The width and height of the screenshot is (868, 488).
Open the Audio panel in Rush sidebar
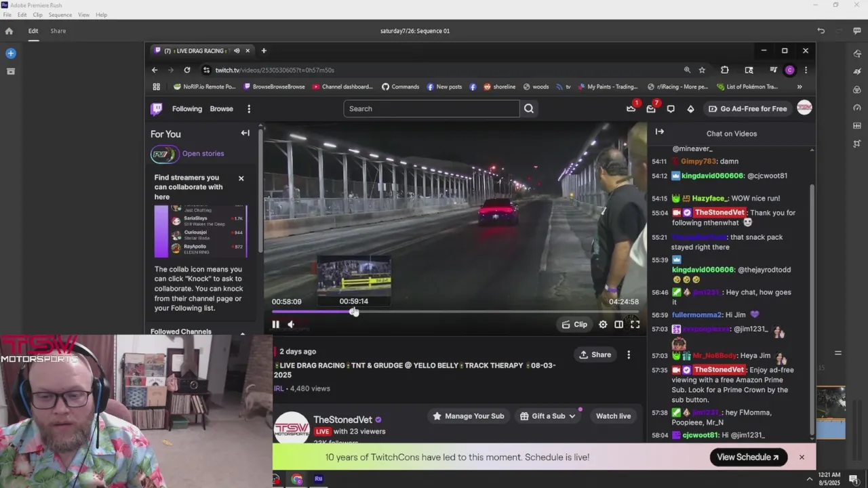(x=857, y=125)
